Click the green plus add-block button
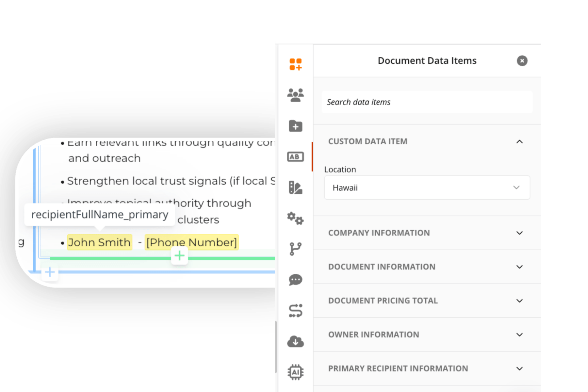 [x=179, y=256]
